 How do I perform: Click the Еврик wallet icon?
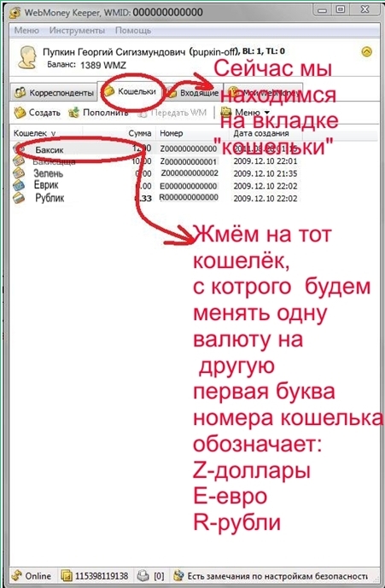click(x=19, y=185)
